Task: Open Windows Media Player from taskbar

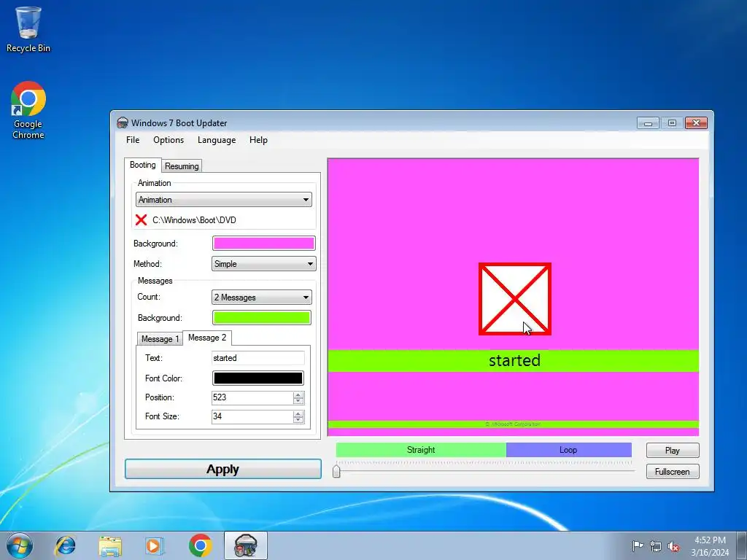Action: point(155,545)
